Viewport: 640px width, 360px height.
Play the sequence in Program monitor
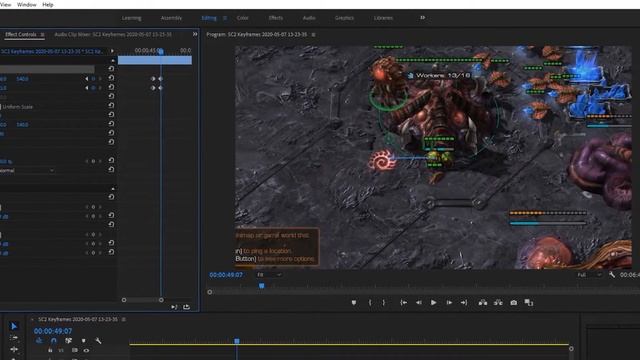tap(433, 303)
